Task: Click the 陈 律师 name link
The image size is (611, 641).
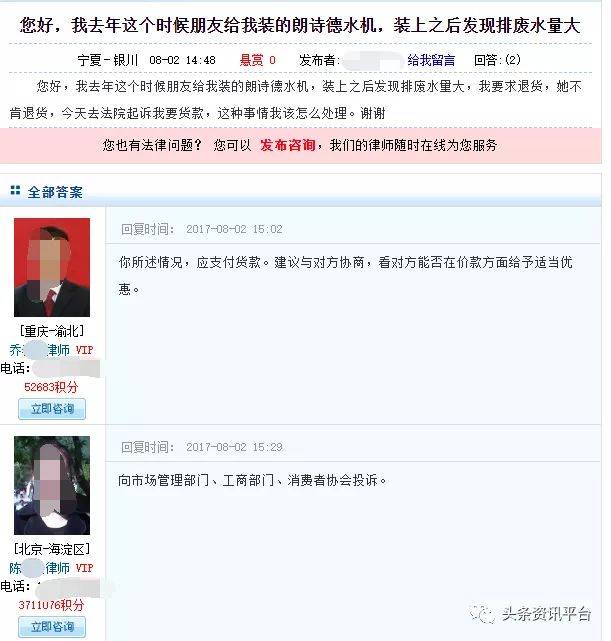Action: click(40, 568)
